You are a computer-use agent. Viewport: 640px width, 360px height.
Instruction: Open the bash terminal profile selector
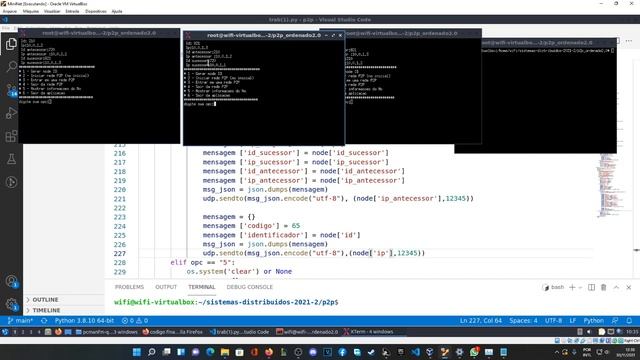coord(553,287)
